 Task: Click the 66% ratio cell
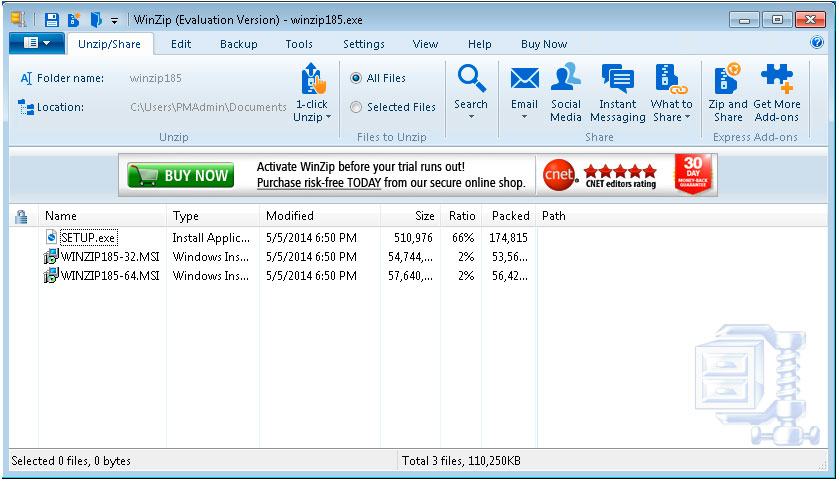tap(463, 238)
